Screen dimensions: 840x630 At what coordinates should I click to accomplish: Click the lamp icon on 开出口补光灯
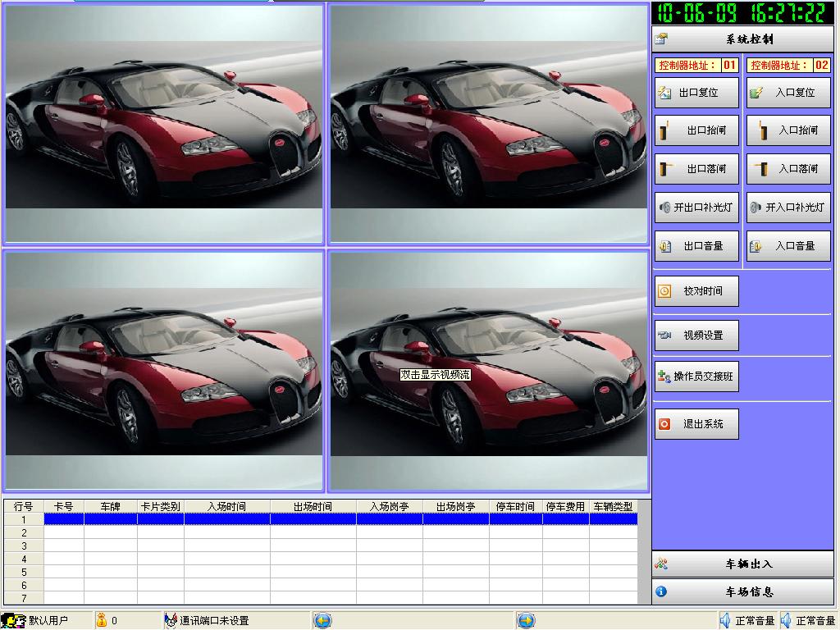664,208
